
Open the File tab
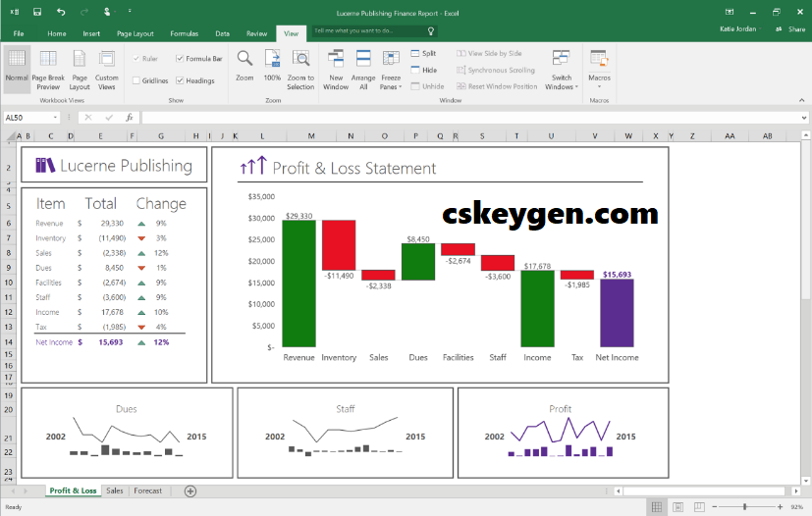click(x=19, y=33)
